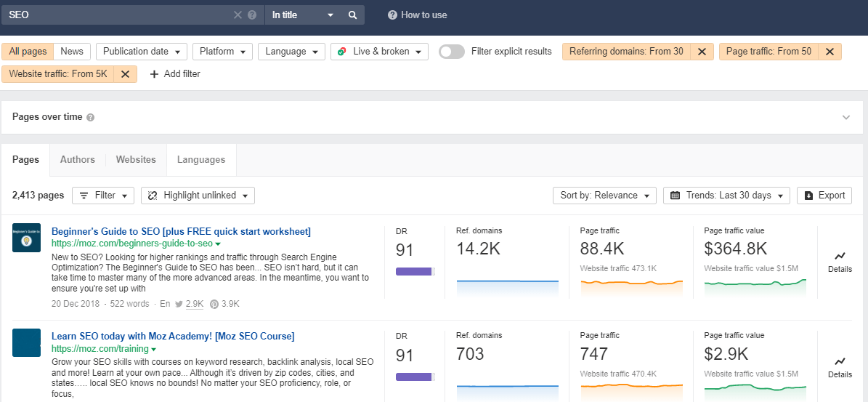868x402 pixels.
Task: Click Page traffic 88.4K trend chart
Action: (x=632, y=289)
